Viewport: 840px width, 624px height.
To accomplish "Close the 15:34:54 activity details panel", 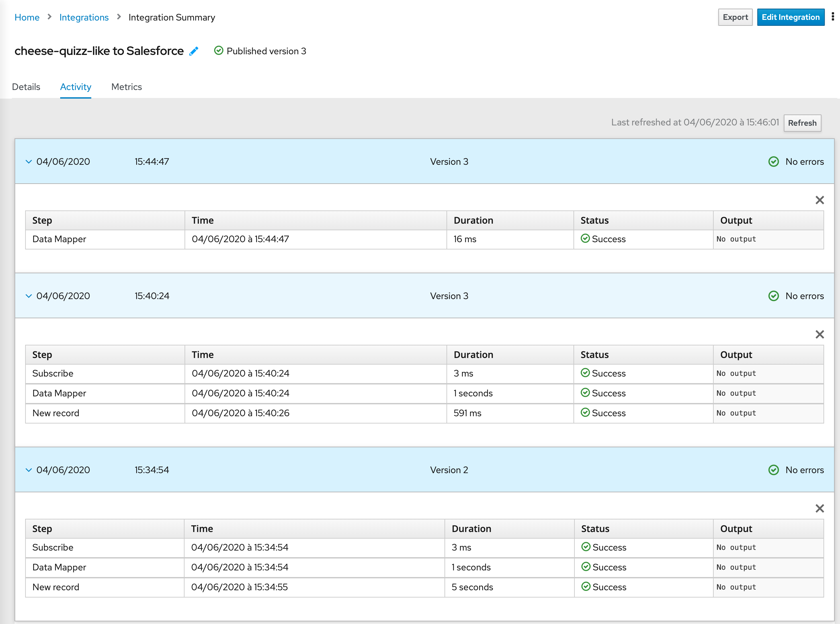I will point(819,508).
